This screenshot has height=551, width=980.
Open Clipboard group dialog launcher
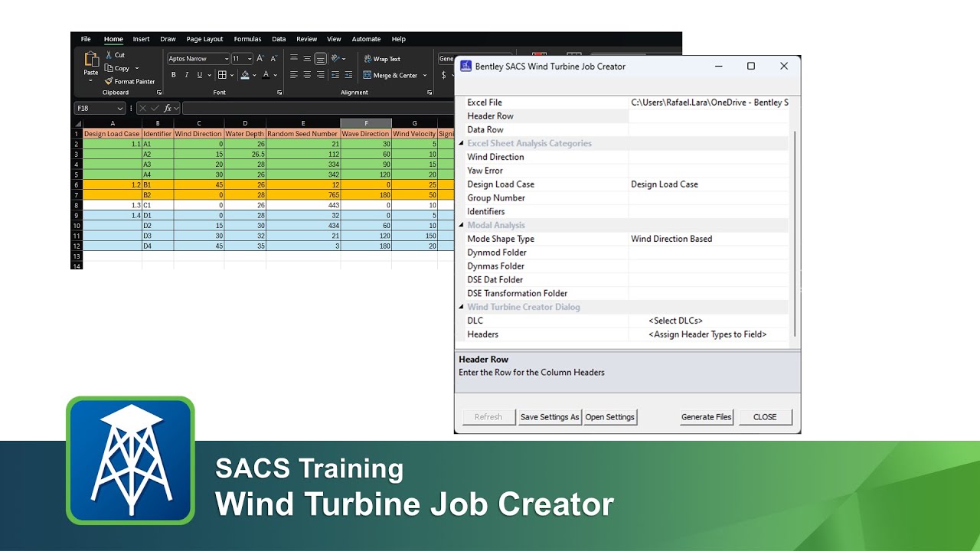[x=159, y=93]
